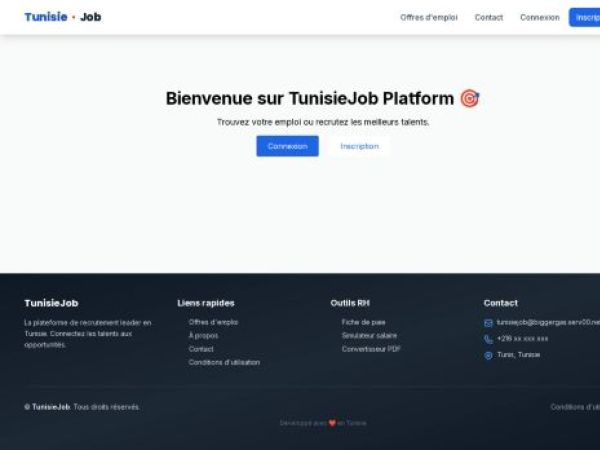This screenshot has width=600, height=450.
Task: Click the location pin icon in footer
Action: pos(488,355)
